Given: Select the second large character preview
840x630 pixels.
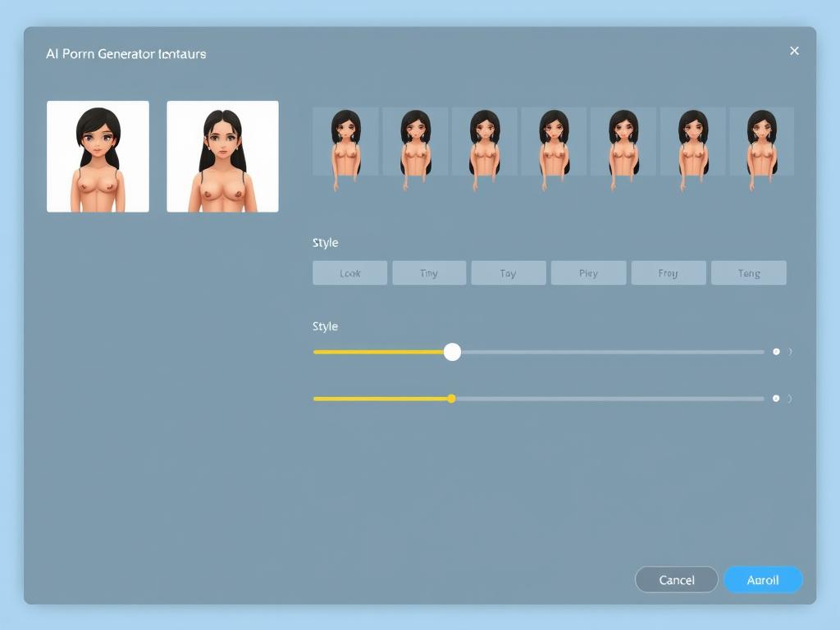Looking at the screenshot, I should tap(222, 156).
